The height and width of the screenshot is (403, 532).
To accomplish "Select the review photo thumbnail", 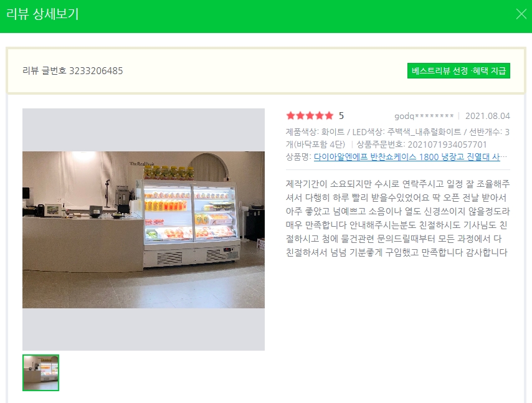I will (40, 373).
